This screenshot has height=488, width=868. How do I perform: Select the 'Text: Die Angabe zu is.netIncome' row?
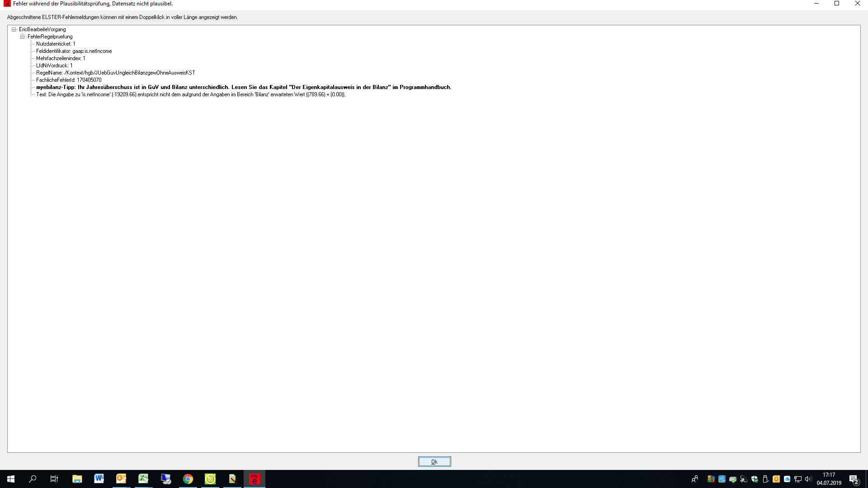click(190, 94)
